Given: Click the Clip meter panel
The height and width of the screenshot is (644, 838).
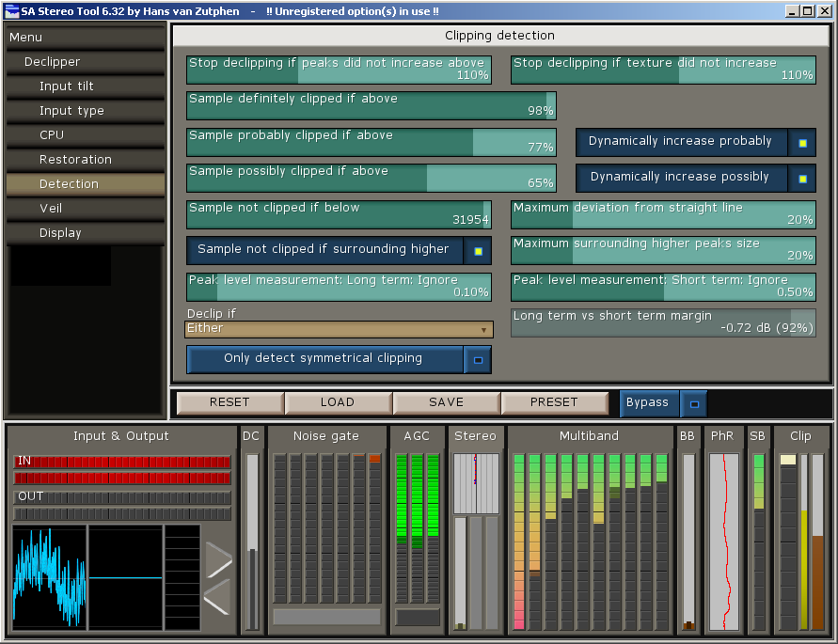Looking at the screenshot, I should tap(801, 530).
